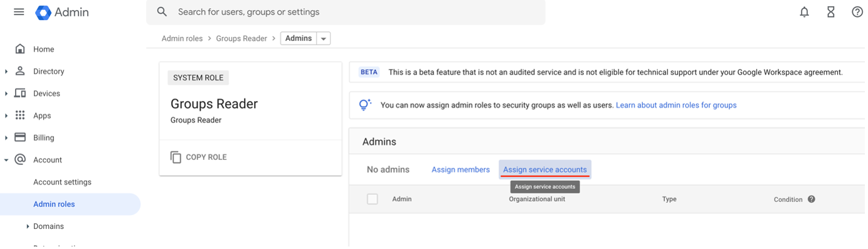Expand the Devices section
This screenshot has height=249, width=868.
(6, 93)
